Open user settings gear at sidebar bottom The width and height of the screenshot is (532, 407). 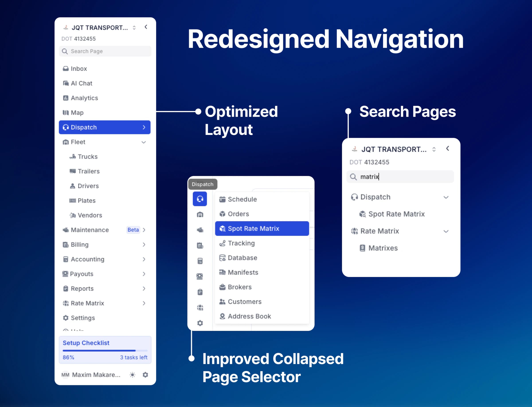145,375
